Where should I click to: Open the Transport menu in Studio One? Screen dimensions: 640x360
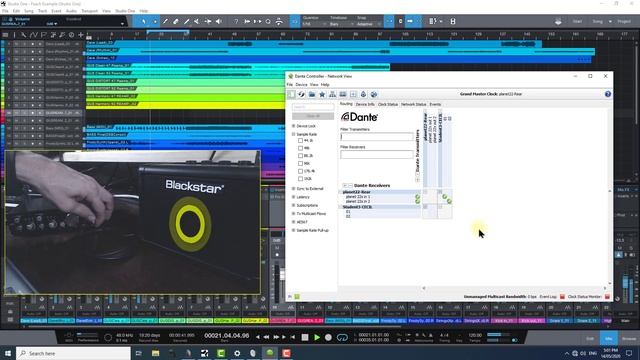(89, 11)
